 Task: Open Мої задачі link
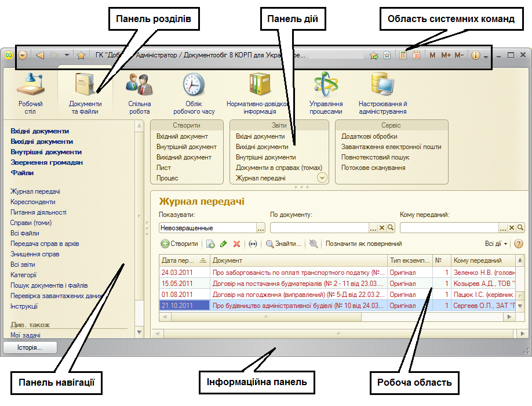point(25,335)
